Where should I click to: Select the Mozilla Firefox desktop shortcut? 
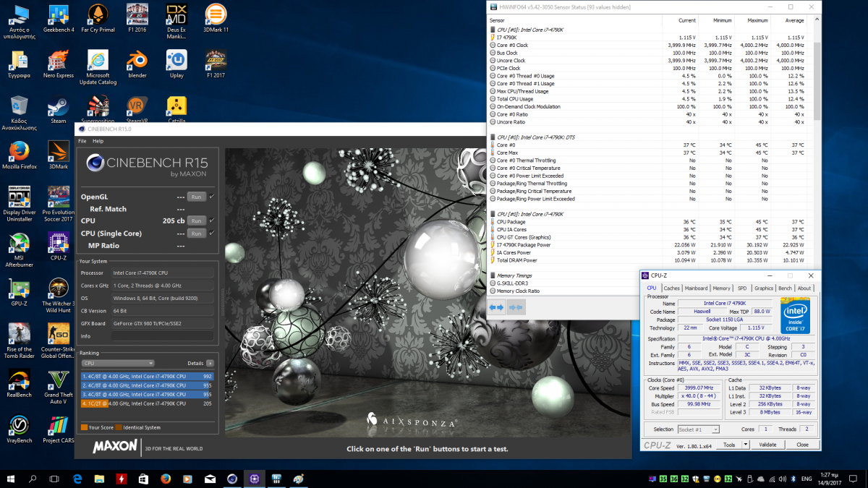[x=19, y=155]
